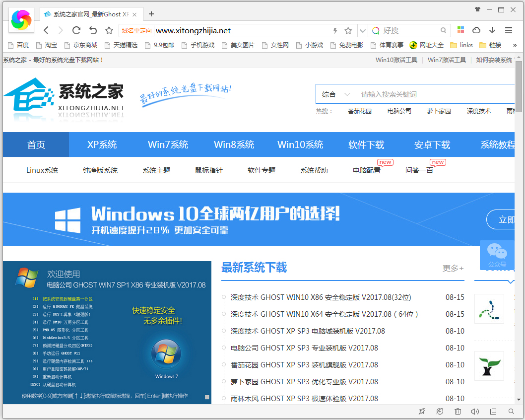This screenshot has width=525, height=420.
Task: Select the 软件下载 navigation tab
Action: [x=366, y=144]
